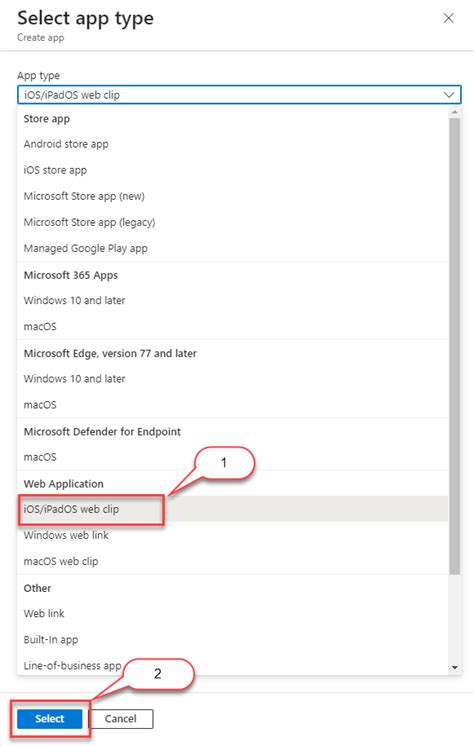Screen dimensions: 474x746
Task: Click the dropdown list scrollbar thumb
Action: 454,346
